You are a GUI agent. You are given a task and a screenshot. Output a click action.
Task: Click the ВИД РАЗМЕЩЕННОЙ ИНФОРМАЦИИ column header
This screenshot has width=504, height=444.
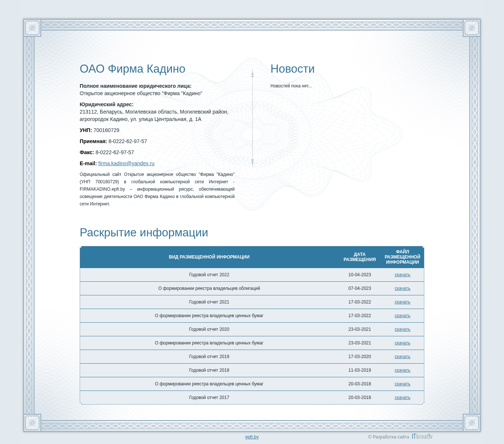coord(209,257)
